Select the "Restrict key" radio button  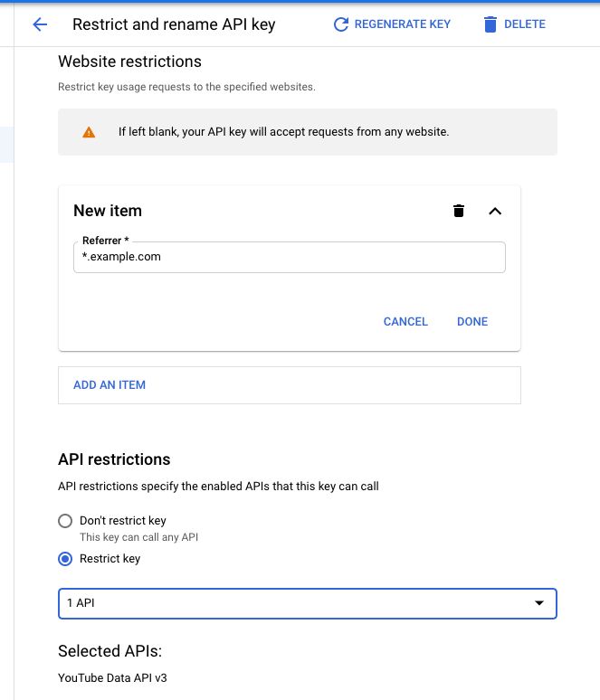[x=65, y=559]
